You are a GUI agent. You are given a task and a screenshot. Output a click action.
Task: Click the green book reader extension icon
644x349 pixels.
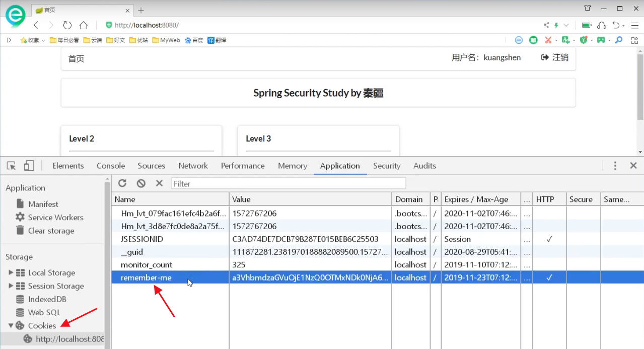tap(533, 40)
